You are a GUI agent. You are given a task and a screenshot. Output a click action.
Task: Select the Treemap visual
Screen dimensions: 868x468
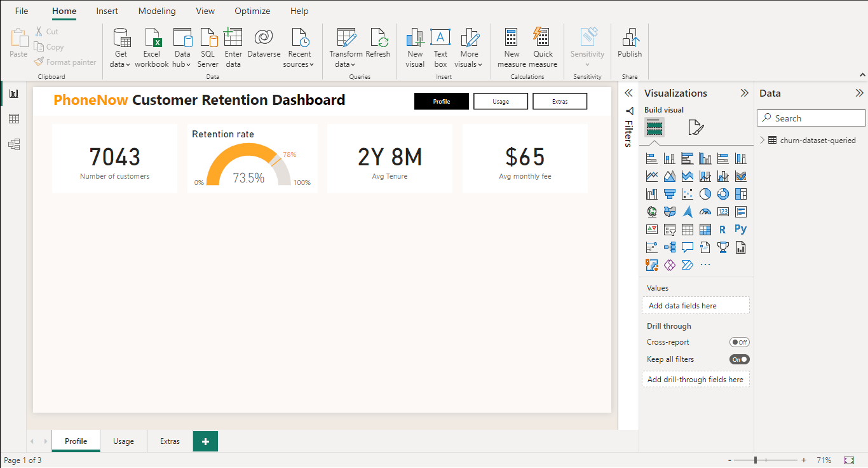(x=741, y=194)
